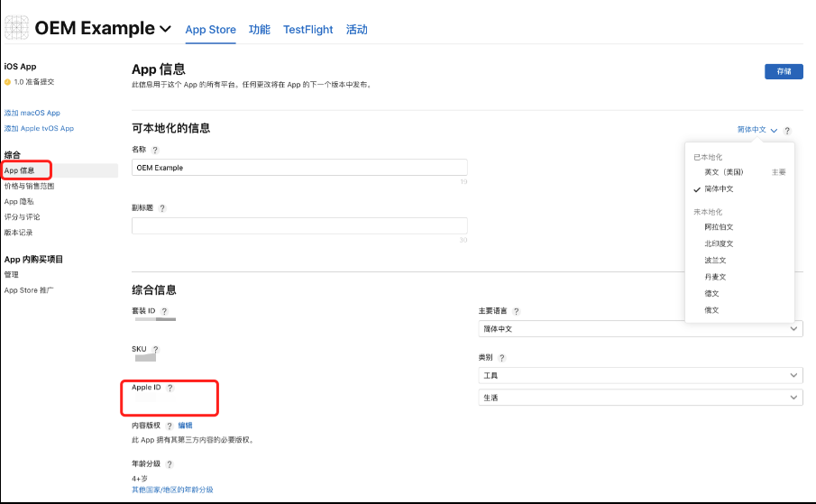Open the 主要语言 dropdown showing 简体中文
816x504 pixels.
pos(640,329)
